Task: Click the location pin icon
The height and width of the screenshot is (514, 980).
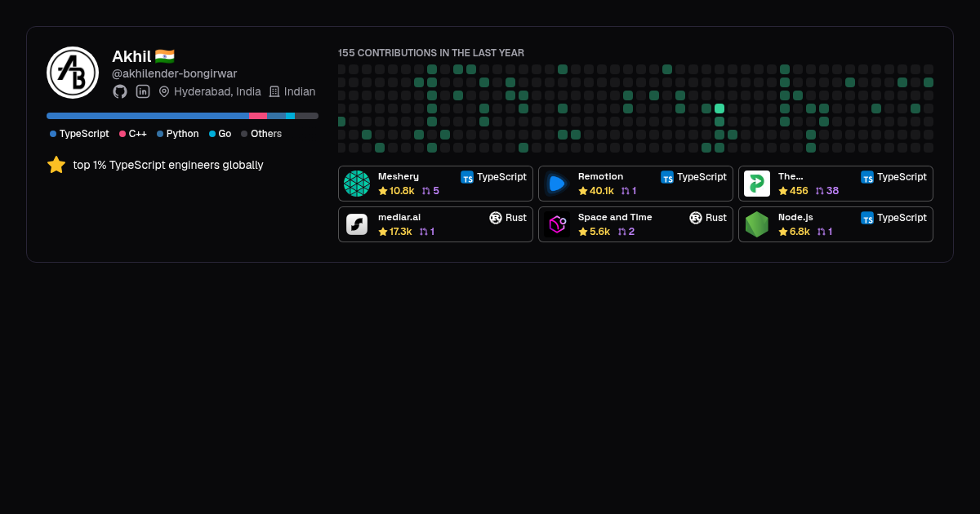Action: (164, 91)
